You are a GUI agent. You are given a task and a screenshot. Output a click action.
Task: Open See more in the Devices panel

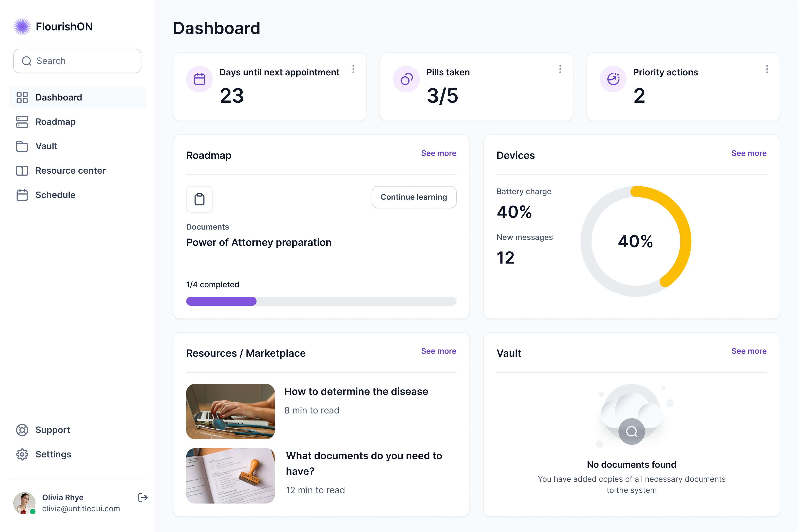pos(749,153)
